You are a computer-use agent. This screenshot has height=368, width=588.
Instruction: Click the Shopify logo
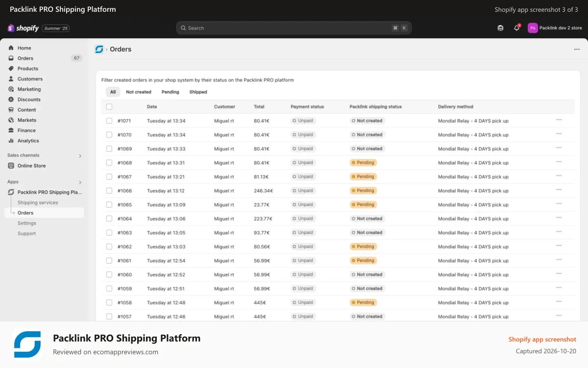(x=23, y=28)
